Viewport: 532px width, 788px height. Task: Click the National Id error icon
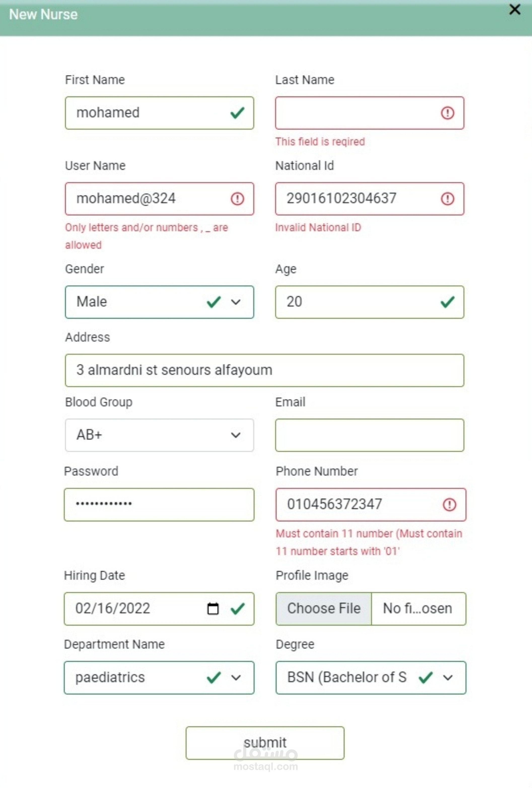[x=447, y=199]
